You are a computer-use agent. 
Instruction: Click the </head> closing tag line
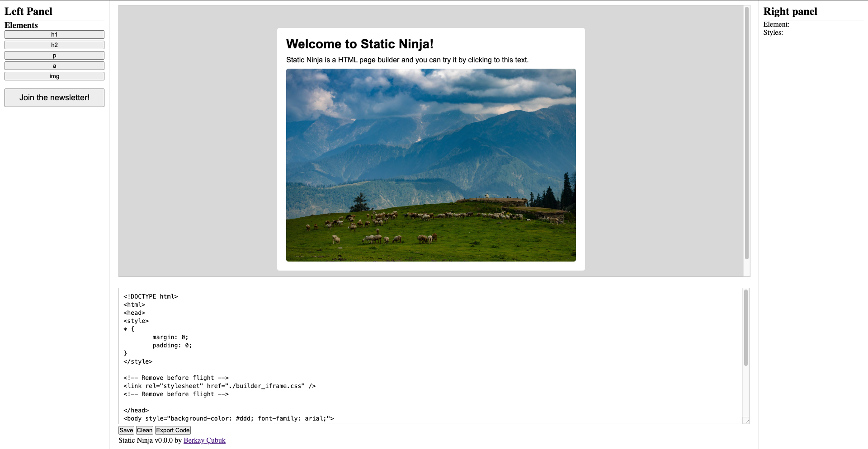point(136,410)
